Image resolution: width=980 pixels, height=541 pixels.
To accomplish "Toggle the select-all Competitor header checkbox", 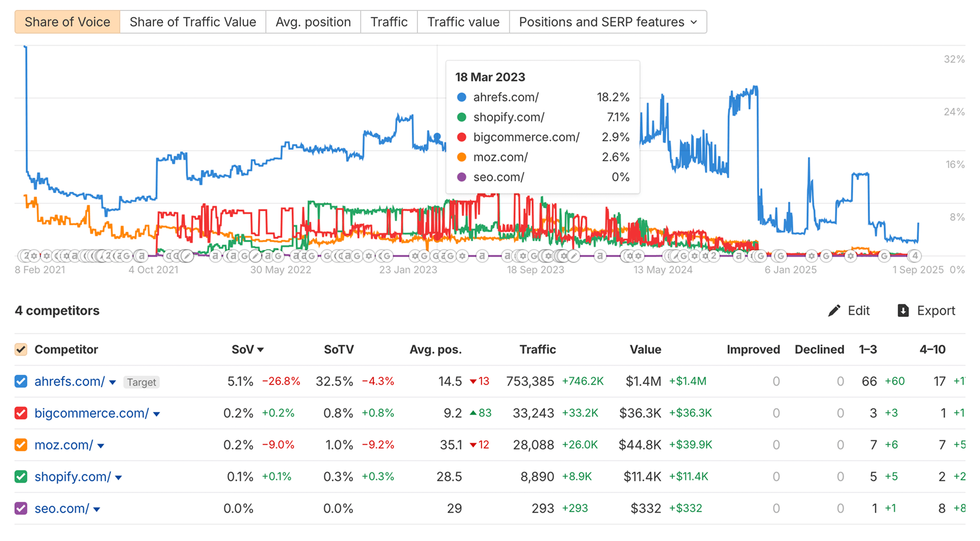I will point(21,349).
